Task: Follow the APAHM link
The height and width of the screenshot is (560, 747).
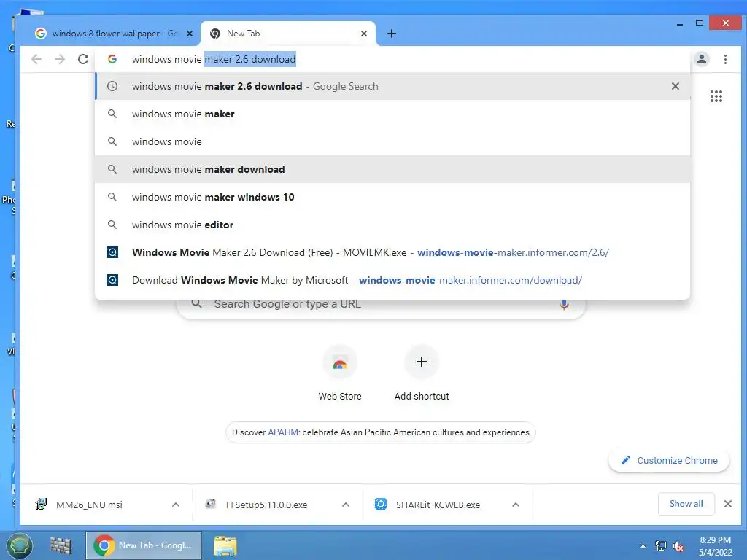Action: pos(283,432)
